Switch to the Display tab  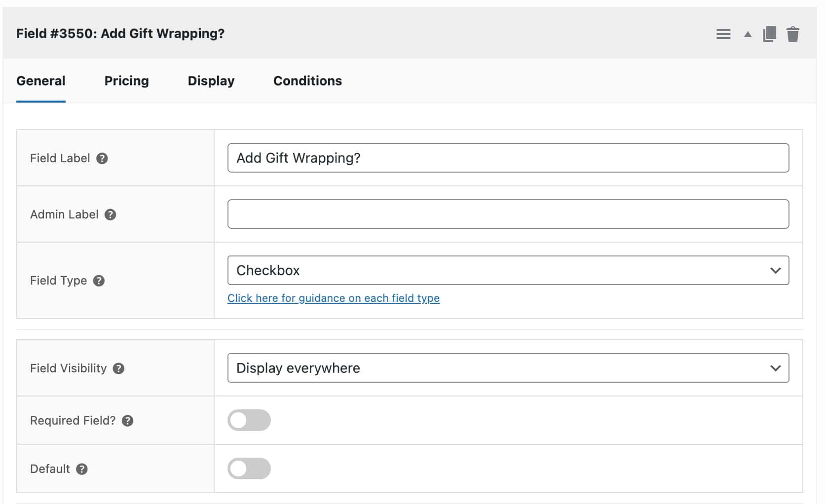(x=211, y=80)
